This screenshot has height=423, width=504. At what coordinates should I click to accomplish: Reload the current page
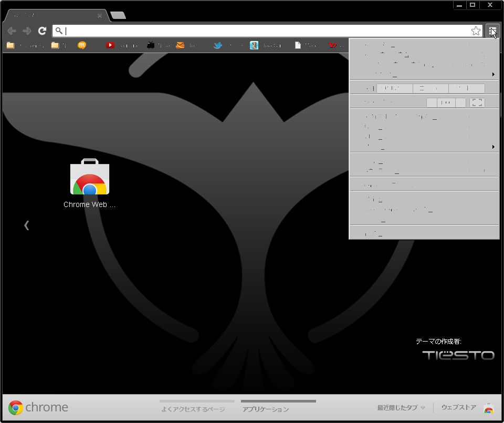pyautogui.click(x=42, y=30)
